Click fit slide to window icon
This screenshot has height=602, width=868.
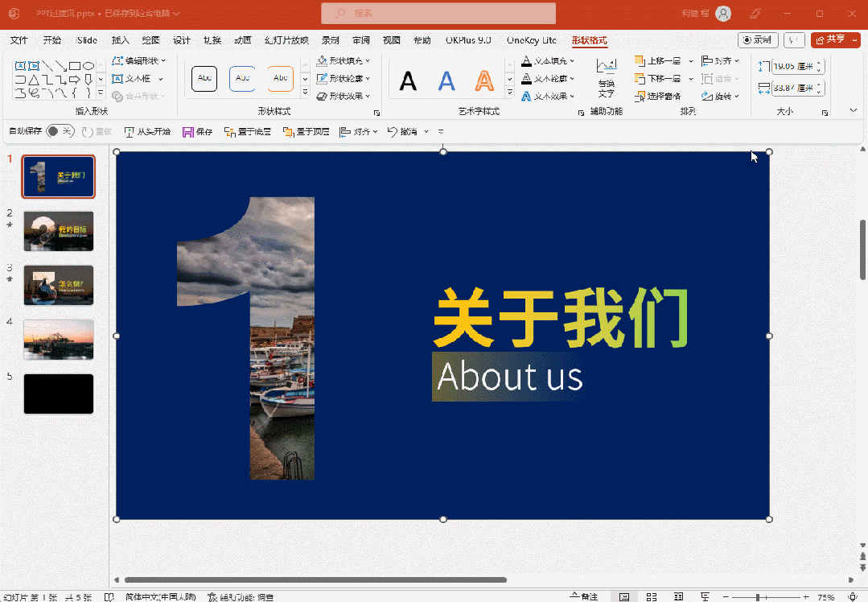click(853, 597)
